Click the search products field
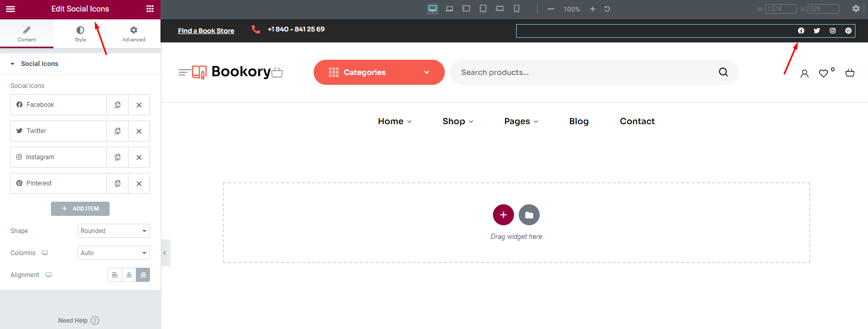 pos(582,72)
